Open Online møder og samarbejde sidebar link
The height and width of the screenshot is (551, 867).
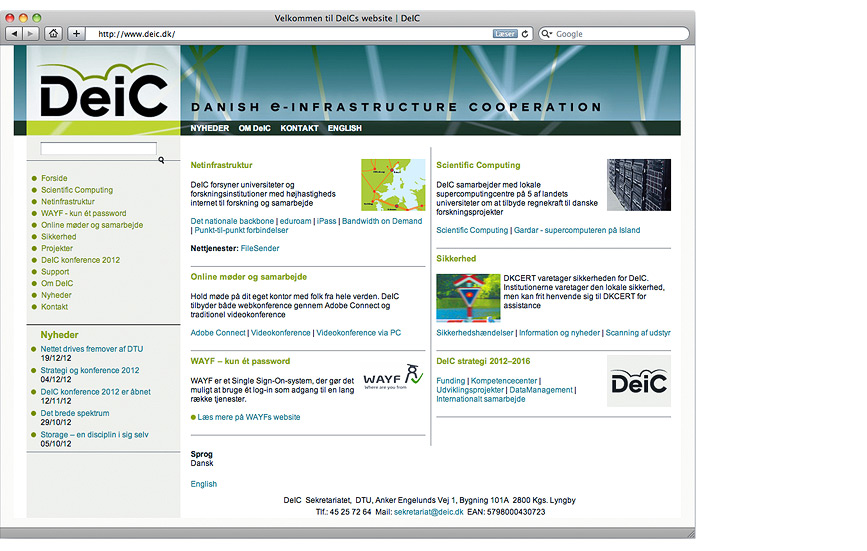coord(92,225)
